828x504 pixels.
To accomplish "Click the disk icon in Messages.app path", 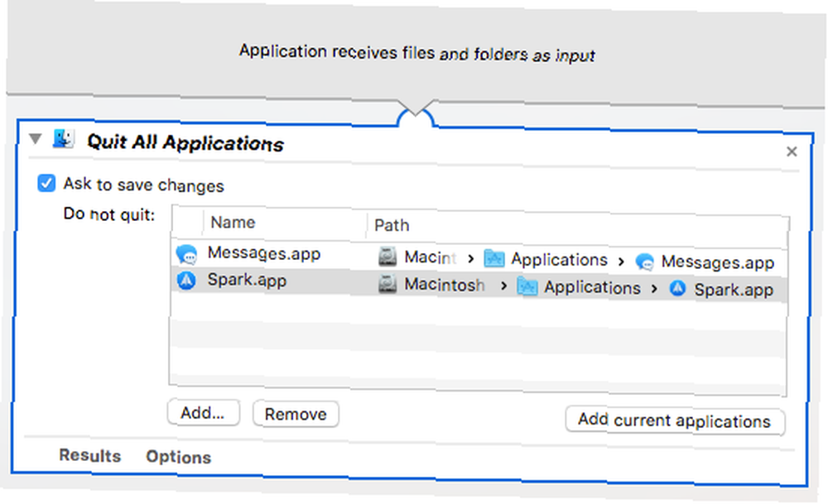I will (387, 257).
